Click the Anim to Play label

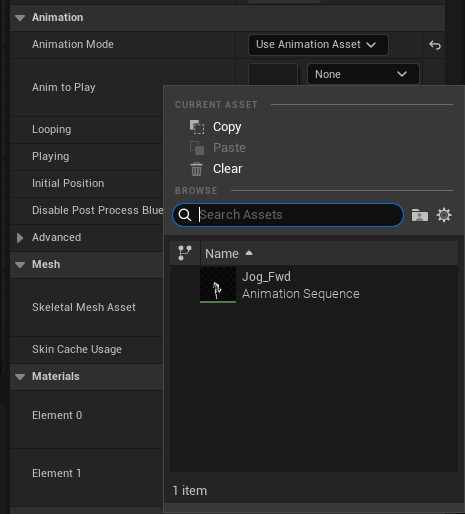64,87
